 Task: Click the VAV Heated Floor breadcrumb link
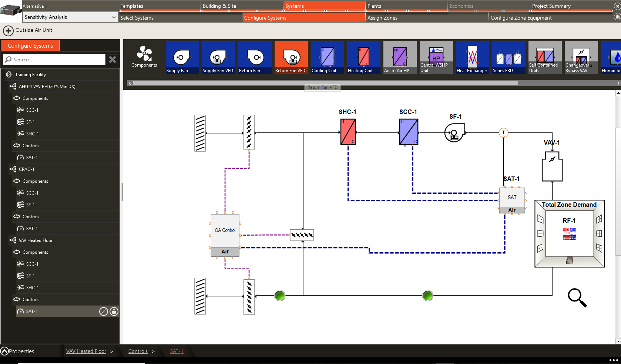tap(86, 351)
